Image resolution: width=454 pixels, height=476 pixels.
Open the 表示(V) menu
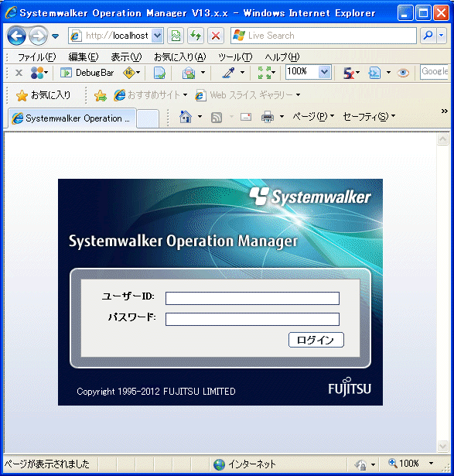coord(126,57)
